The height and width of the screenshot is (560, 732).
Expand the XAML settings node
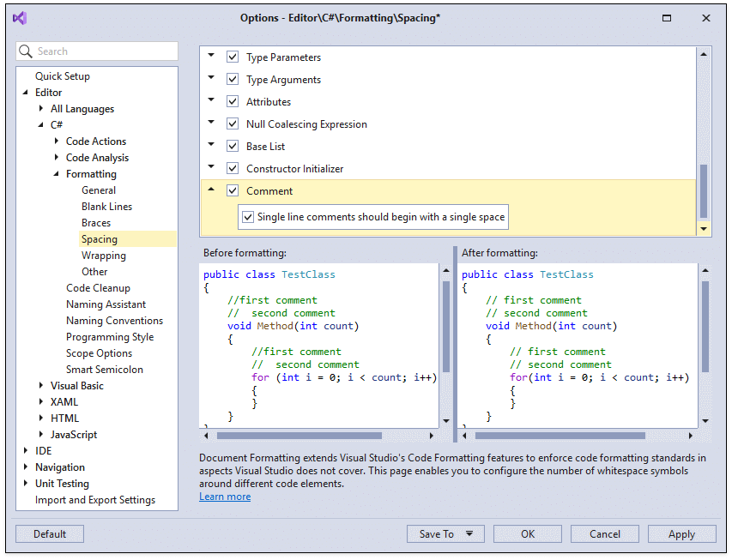[x=40, y=401]
